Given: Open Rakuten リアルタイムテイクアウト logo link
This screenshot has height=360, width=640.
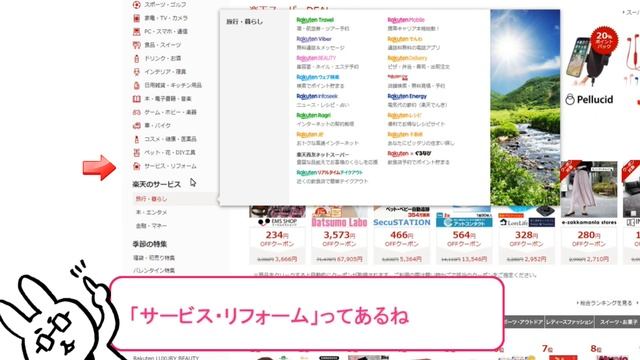Looking at the screenshot, I should click(329, 173).
